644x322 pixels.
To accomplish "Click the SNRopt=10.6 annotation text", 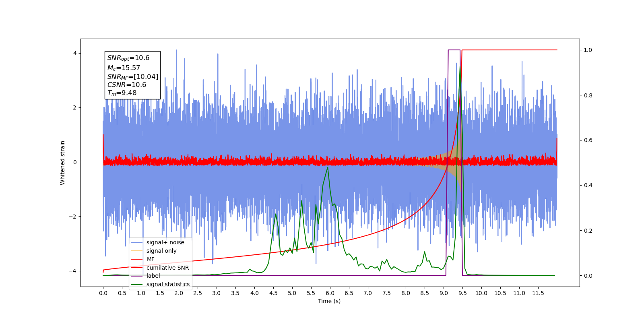I will (128, 58).
